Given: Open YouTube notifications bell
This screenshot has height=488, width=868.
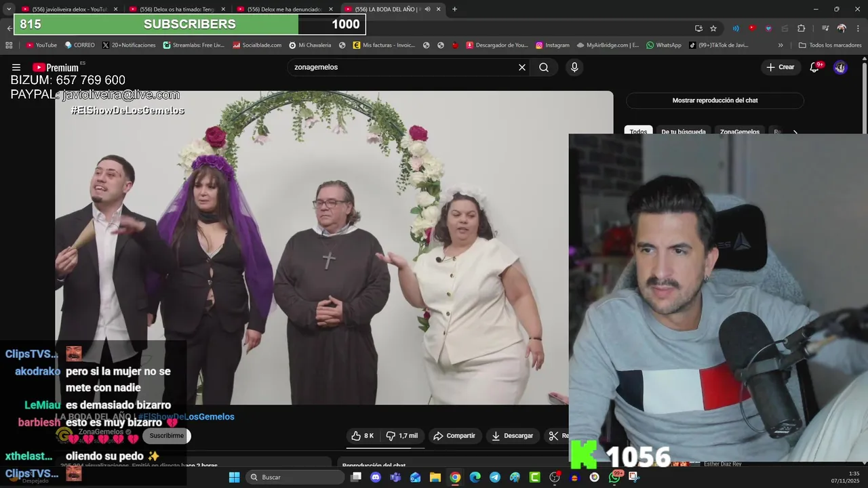Looking at the screenshot, I should (x=814, y=67).
